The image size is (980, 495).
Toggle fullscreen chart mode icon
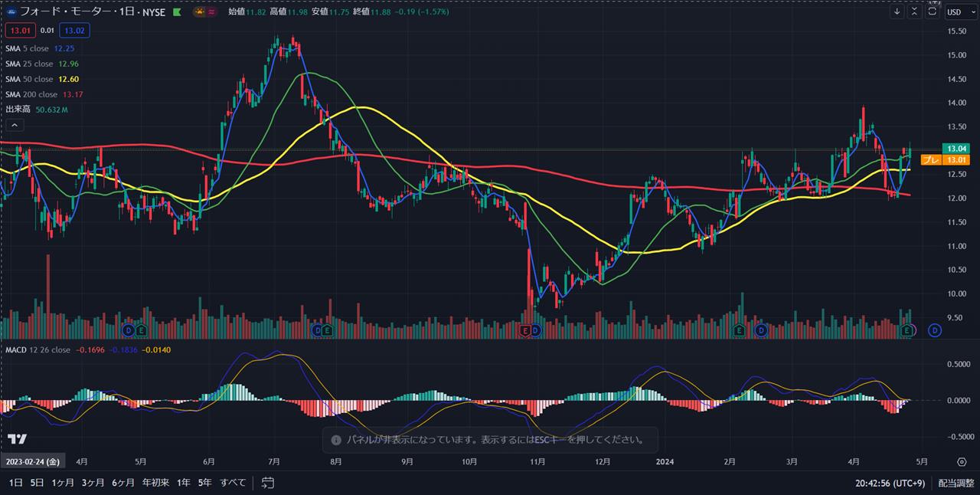click(933, 11)
